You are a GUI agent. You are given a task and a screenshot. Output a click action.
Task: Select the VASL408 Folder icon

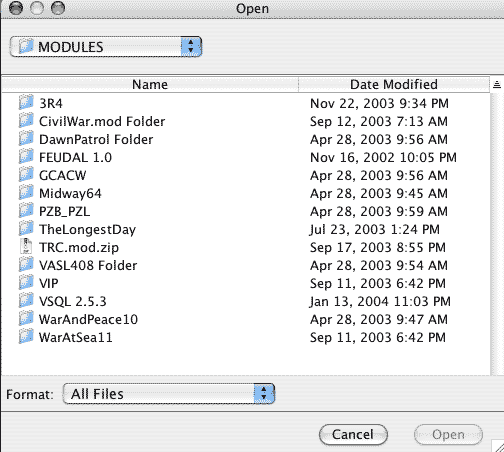tap(26, 264)
